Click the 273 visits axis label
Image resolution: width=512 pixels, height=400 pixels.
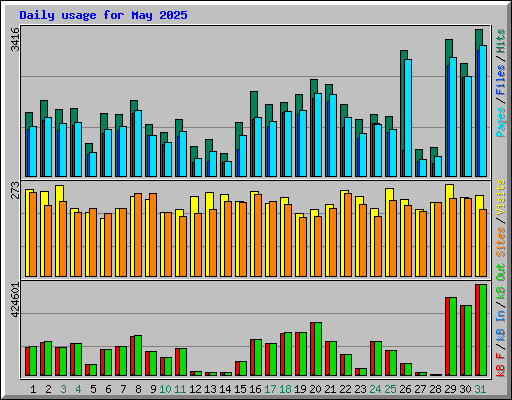(15, 190)
